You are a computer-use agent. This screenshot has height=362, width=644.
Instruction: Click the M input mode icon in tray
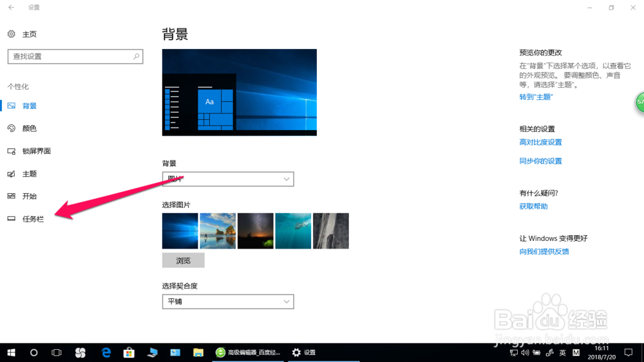576,352
